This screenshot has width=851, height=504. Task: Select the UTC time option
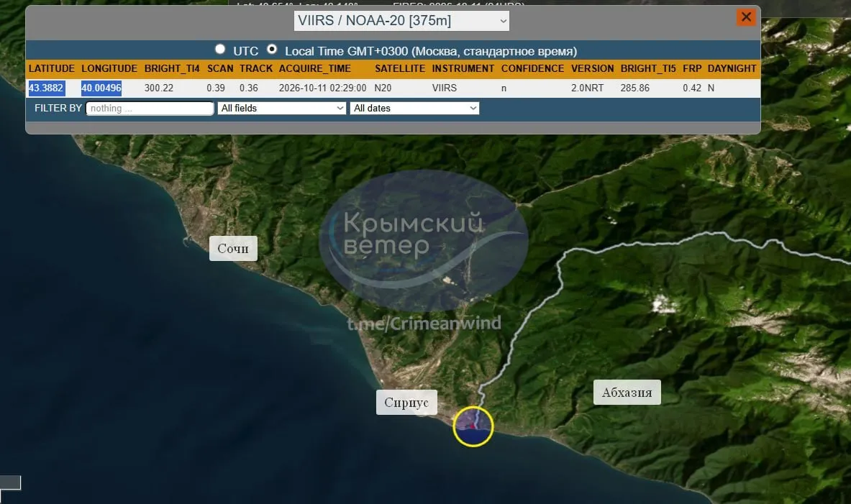(220, 50)
